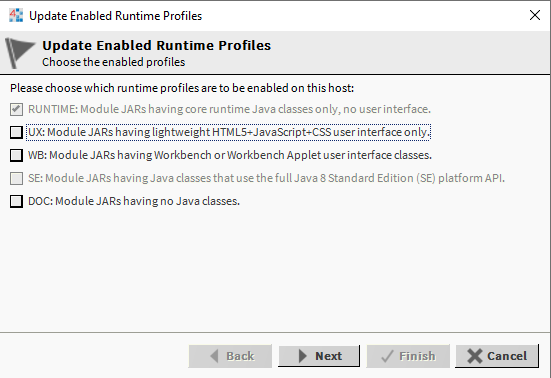Image resolution: width=551 pixels, height=378 pixels.
Task: Click the gray flag wizard icon
Action: 20,53
